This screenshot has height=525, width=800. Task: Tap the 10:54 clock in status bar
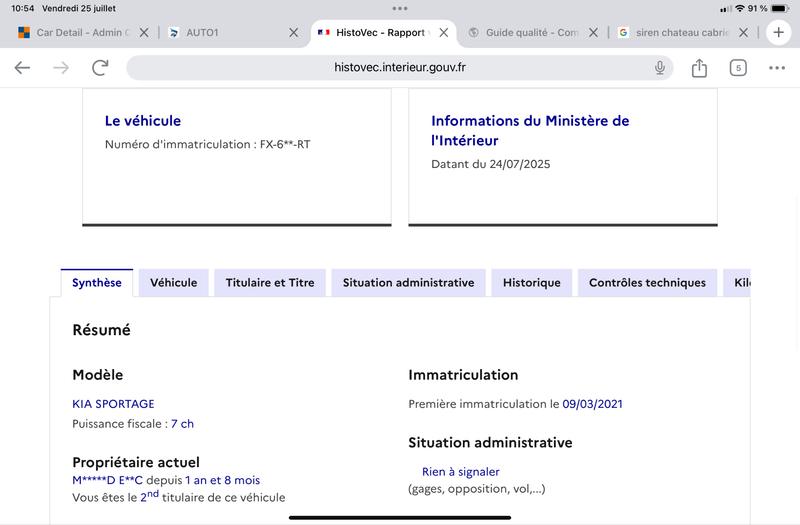click(22, 9)
